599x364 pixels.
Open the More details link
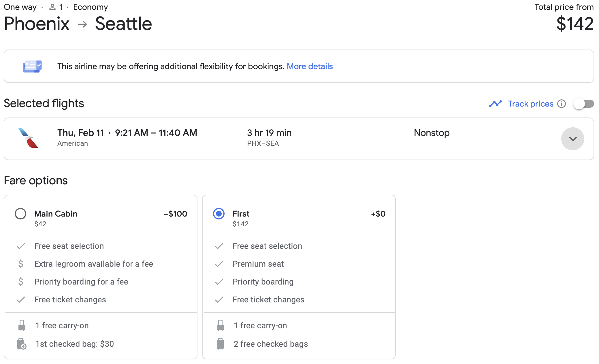click(310, 66)
